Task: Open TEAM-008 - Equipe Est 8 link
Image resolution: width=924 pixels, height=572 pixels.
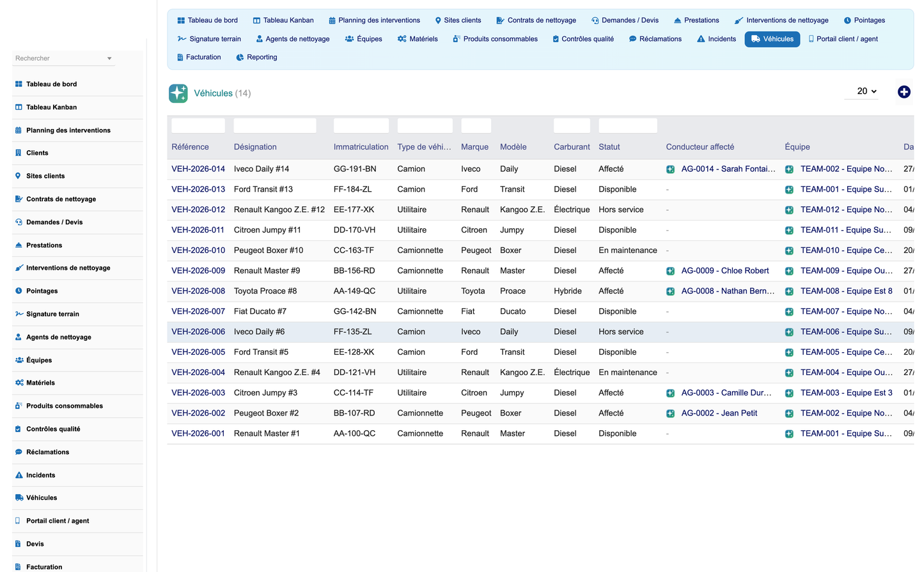Action: coord(846,291)
